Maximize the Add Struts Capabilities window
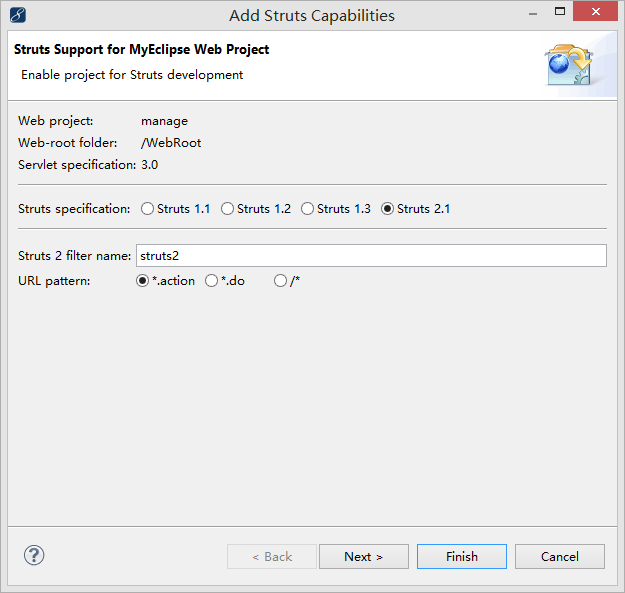 560,11
